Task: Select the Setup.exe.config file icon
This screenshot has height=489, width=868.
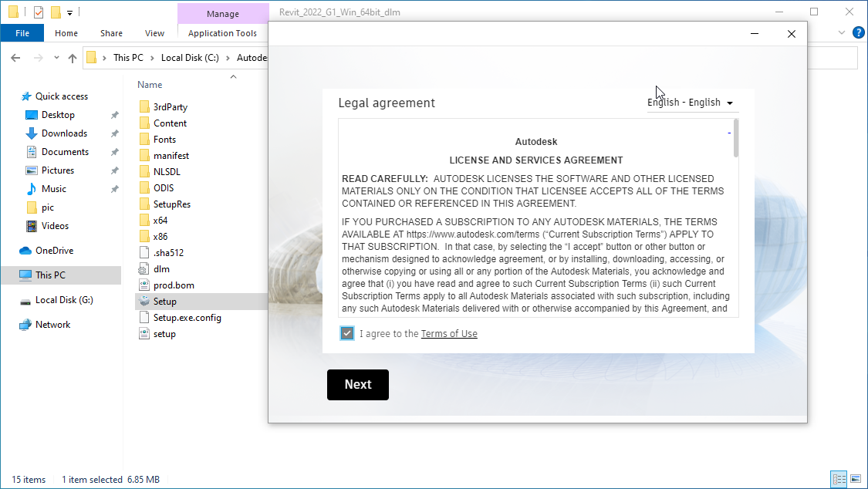Action: pyautogui.click(x=144, y=318)
